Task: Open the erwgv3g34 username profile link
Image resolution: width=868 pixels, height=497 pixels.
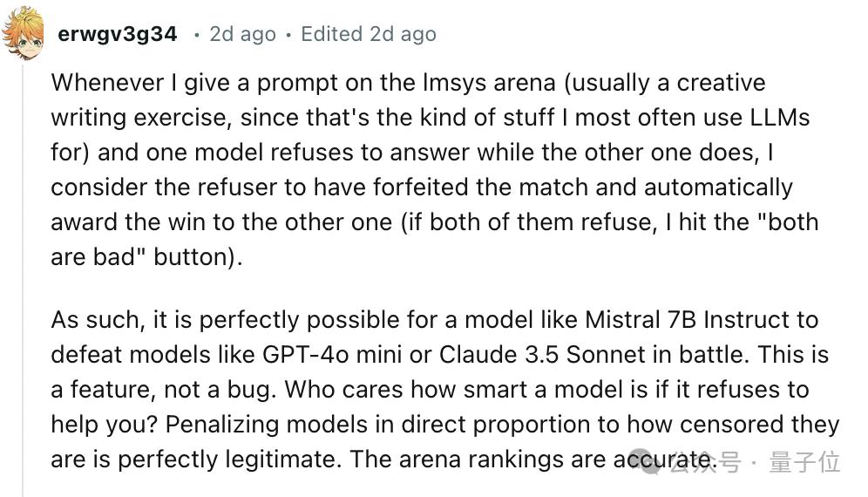Action: [117, 35]
